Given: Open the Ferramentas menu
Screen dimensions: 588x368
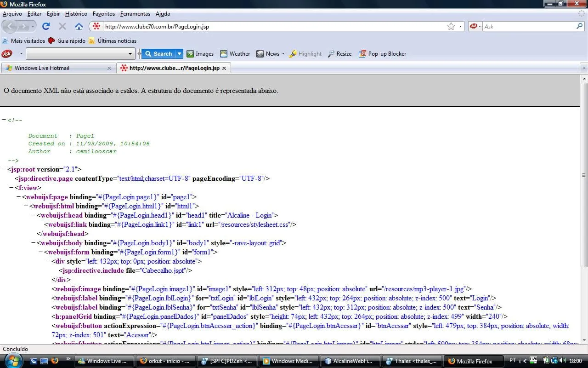Looking at the screenshot, I should click(x=135, y=14).
